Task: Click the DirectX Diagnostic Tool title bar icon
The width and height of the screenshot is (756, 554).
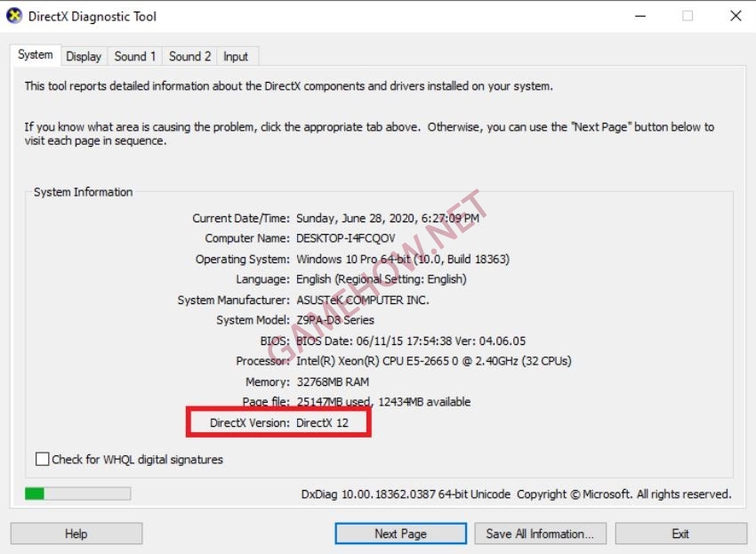Action: point(14,16)
